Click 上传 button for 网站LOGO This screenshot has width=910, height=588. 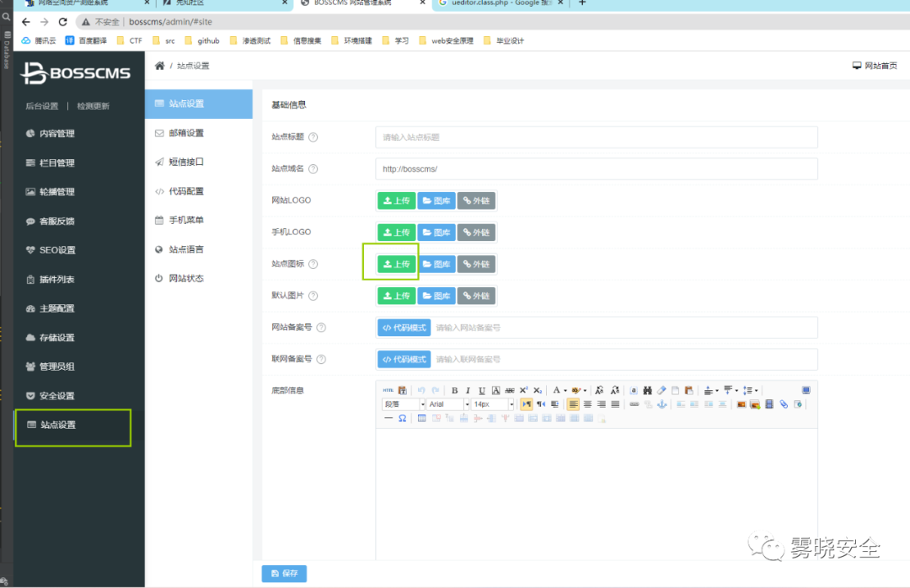click(397, 200)
